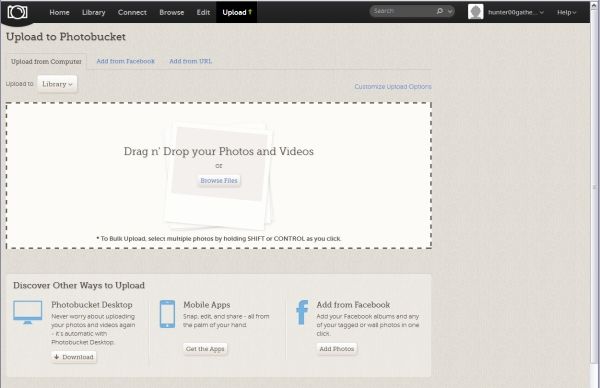Open the Browse menu item
Screen dimensions: 600x388
tap(171, 12)
